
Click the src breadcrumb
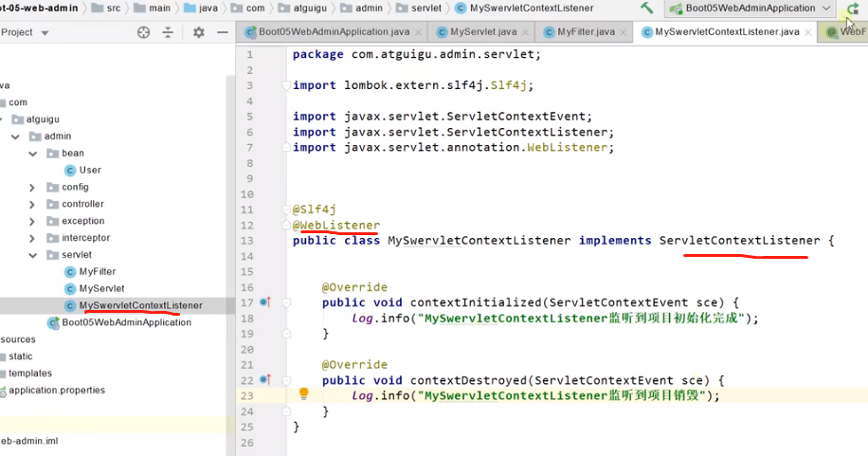106,9
